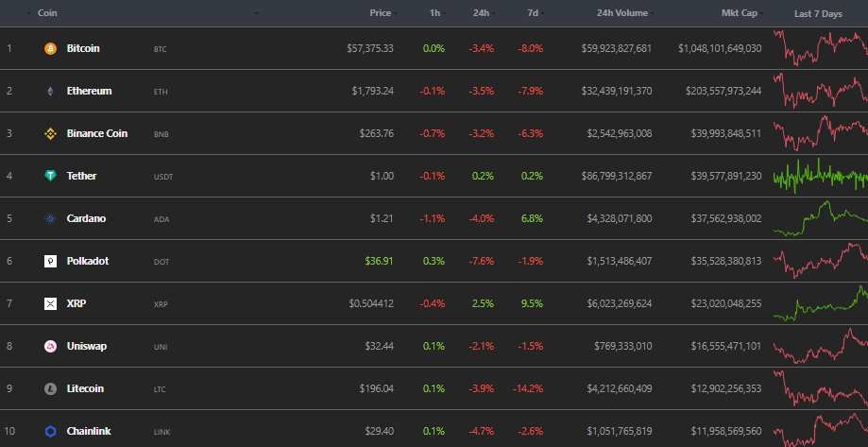Open the Cardano coin page link

point(86,218)
